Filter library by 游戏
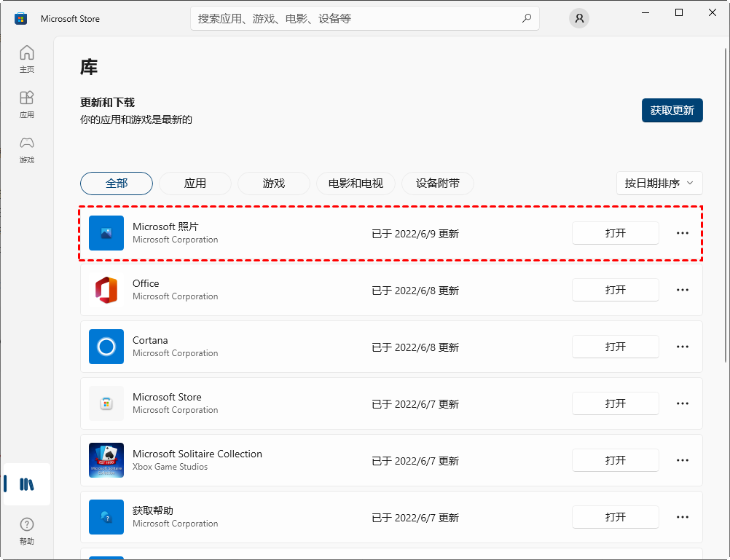Screen dimensions: 730x560 [274, 184]
